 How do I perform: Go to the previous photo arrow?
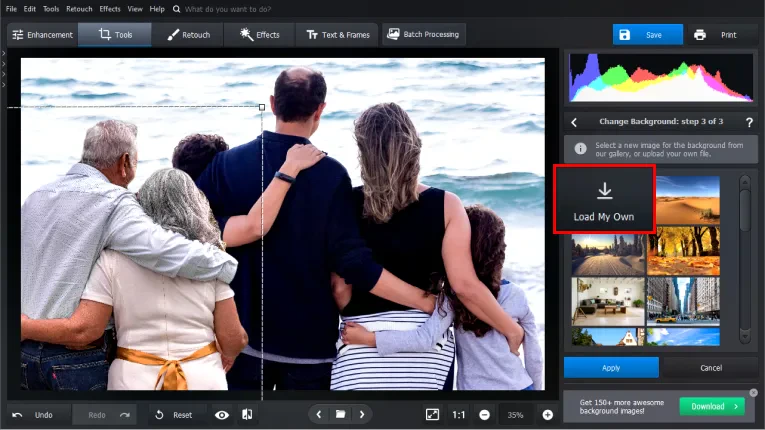click(x=319, y=414)
